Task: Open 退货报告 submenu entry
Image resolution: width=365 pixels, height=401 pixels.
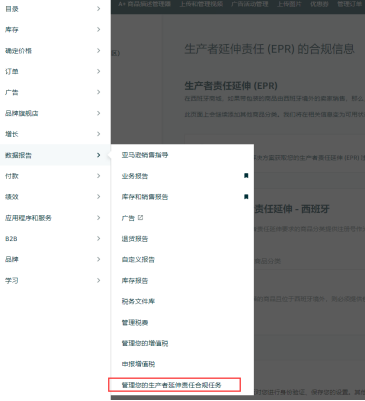Action: (x=135, y=239)
